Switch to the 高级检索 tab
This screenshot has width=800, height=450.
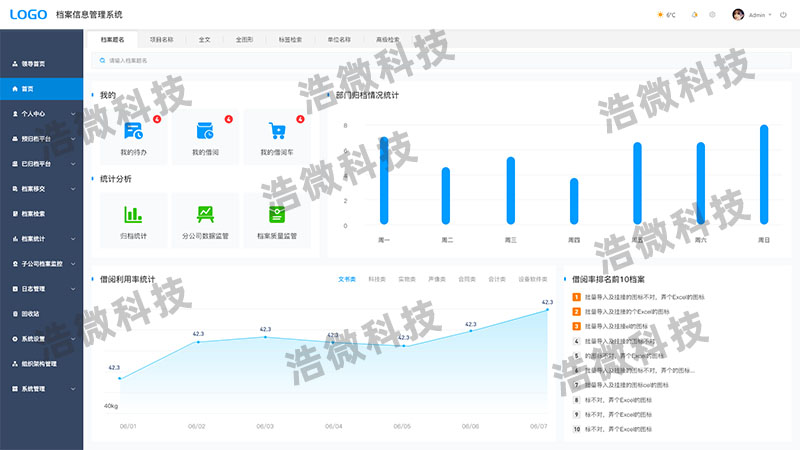(x=388, y=39)
